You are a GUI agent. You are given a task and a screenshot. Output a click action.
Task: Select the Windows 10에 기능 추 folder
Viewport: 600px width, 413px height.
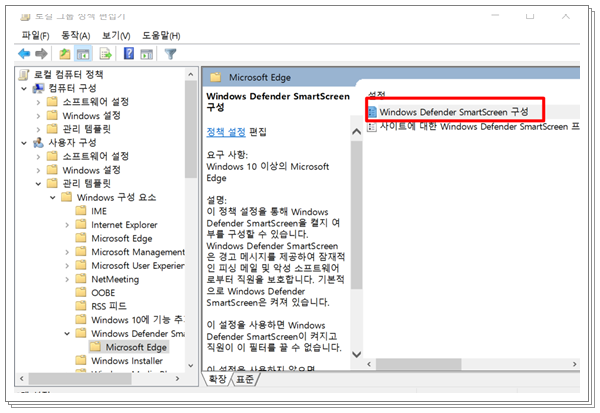coord(138,320)
